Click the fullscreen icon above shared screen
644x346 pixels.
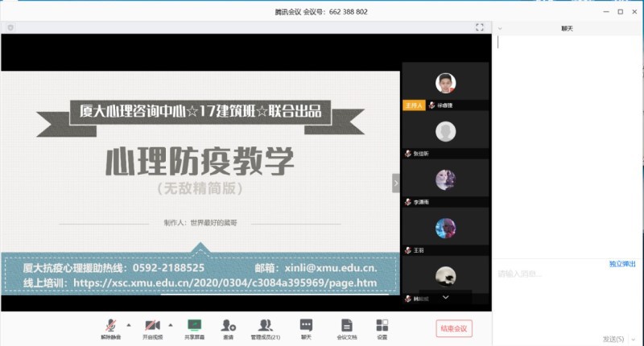(480, 27)
